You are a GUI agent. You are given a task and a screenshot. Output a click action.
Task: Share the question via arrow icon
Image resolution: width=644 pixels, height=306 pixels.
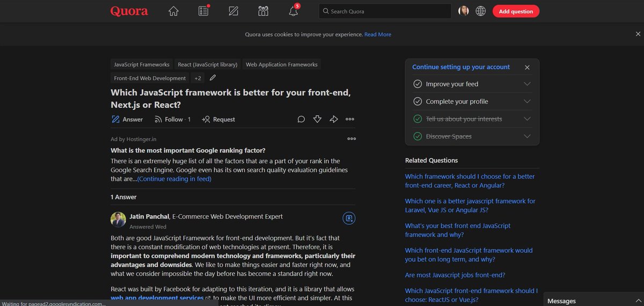pos(334,119)
